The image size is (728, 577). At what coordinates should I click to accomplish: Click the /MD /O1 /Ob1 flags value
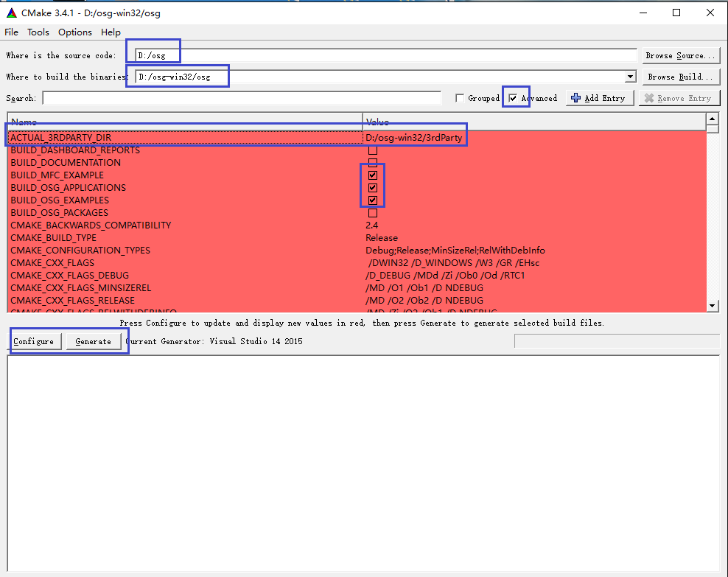coord(424,288)
